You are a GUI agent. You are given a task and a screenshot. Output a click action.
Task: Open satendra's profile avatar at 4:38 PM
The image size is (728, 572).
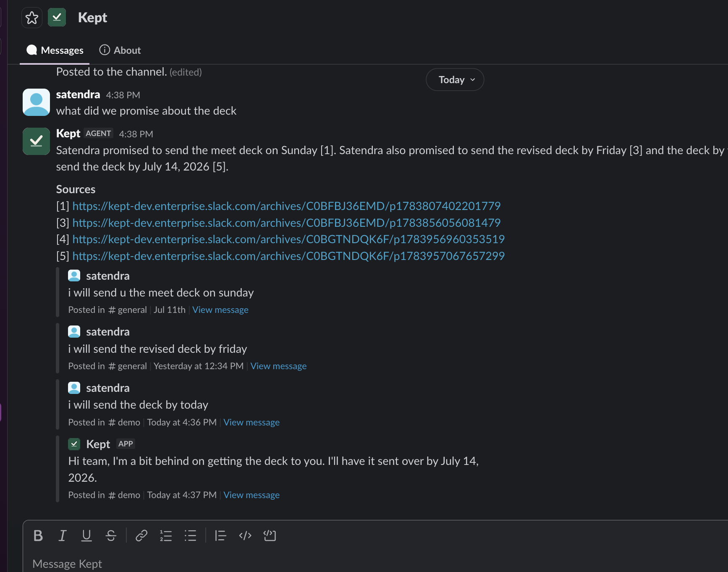(x=36, y=102)
